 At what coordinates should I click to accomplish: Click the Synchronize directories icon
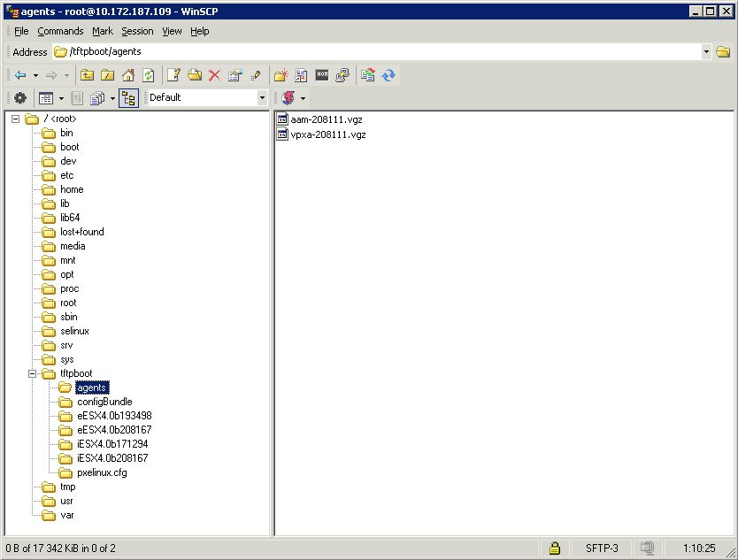coord(367,75)
